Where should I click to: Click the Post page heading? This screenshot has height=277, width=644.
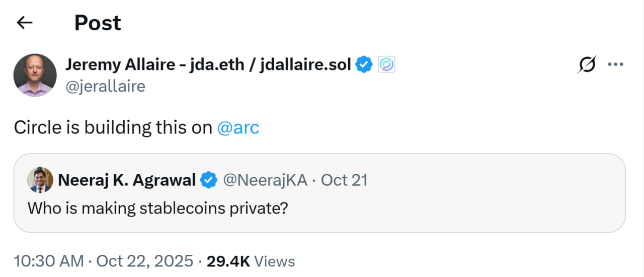click(x=98, y=23)
